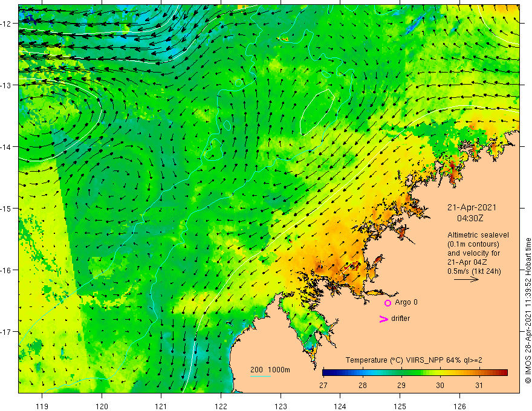This screenshot has height=411, width=532.
Task: Click the '(0.1m contours)' text
Action: click(x=473, y=244)
